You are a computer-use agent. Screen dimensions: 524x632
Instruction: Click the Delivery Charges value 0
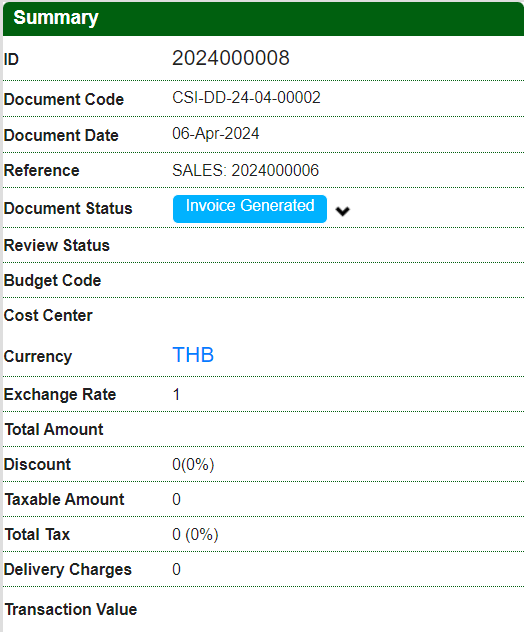click(176, 569)
